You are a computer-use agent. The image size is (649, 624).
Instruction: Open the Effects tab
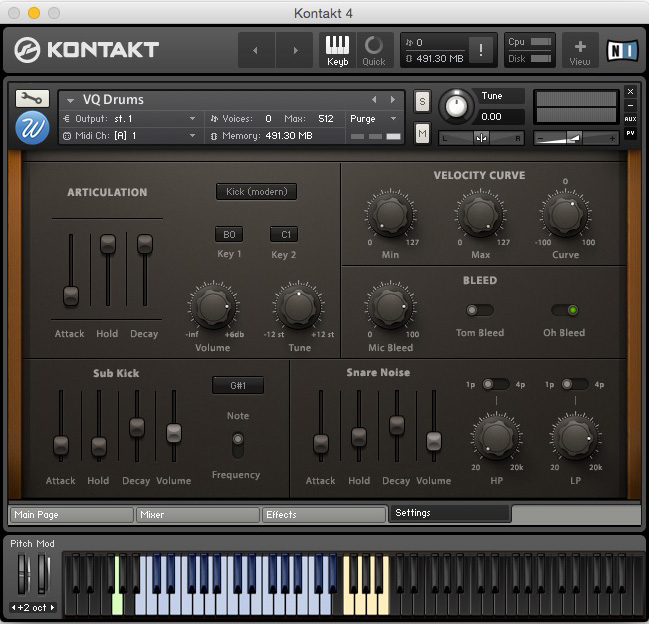coord(324,515)
